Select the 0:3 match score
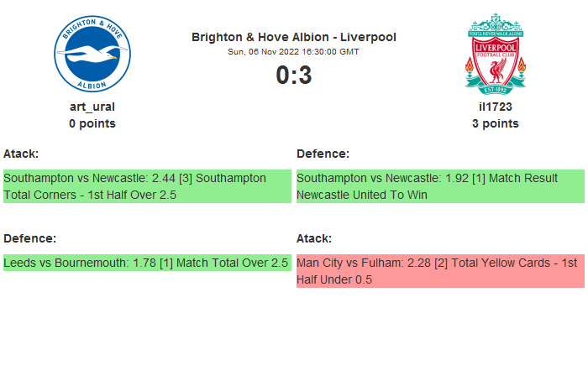588x386 pixels. pos(293,76)
